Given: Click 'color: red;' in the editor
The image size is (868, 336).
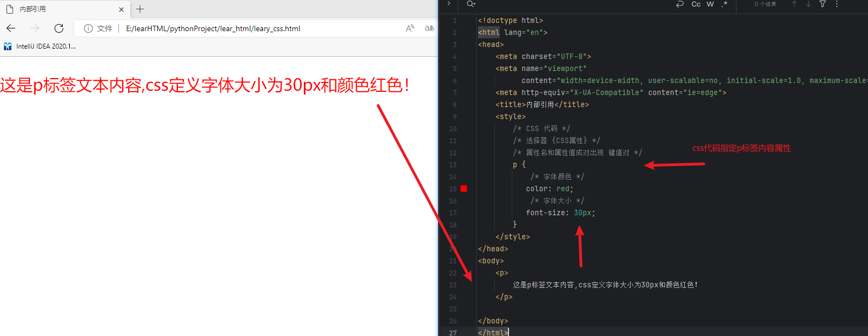Looking at the screenshot, I should click(x=550, y=188).
